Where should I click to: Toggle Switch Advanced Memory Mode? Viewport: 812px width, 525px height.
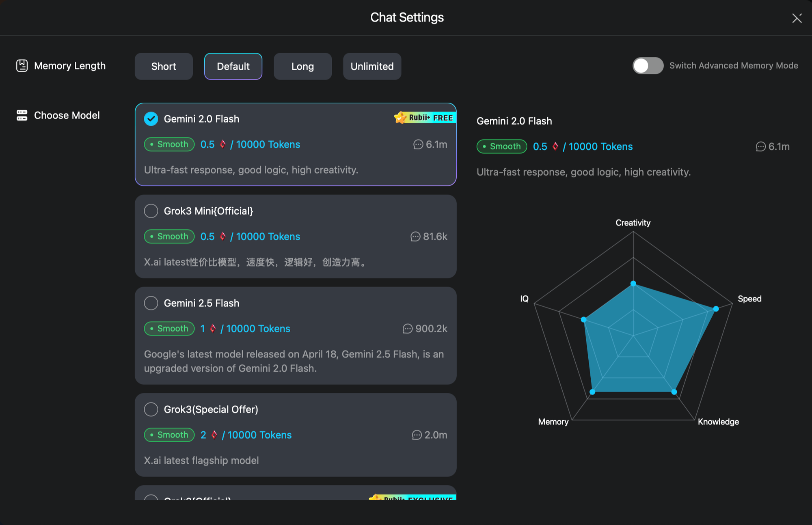click(x=648, y=66)
